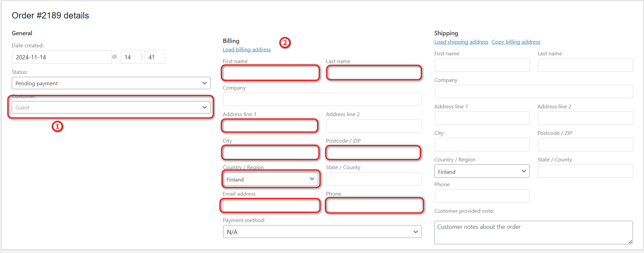Click the Shipping City field

[x=482, y=145]
